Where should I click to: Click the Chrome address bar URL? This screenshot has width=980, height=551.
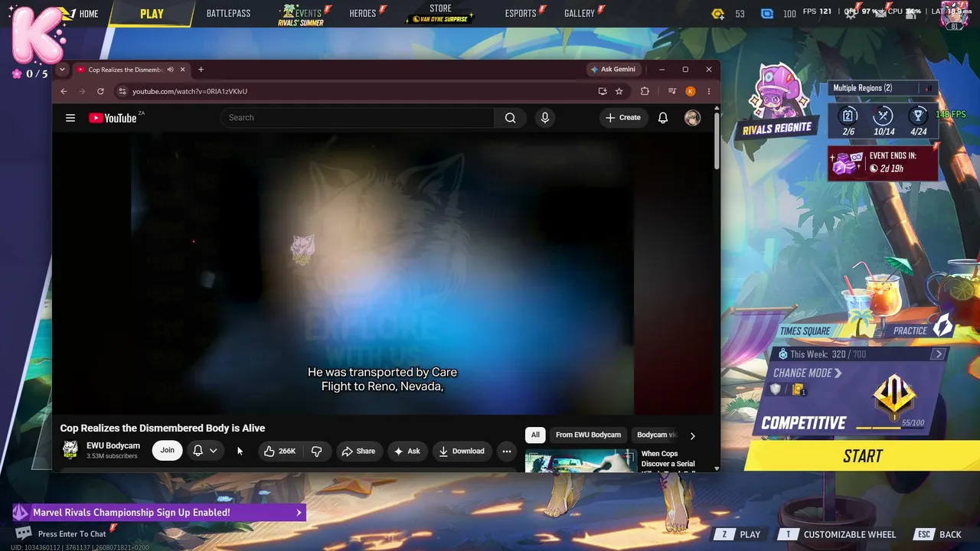(190, 91)
